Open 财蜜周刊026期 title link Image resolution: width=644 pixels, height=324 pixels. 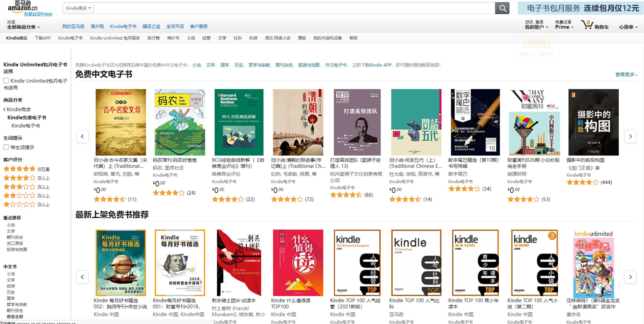coord(533,163)
